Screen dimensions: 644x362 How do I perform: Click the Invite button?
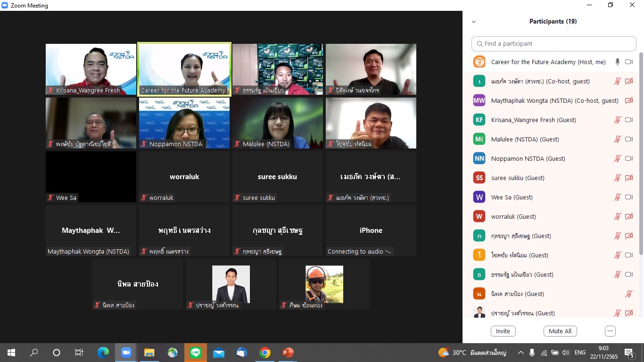point(503,331)
